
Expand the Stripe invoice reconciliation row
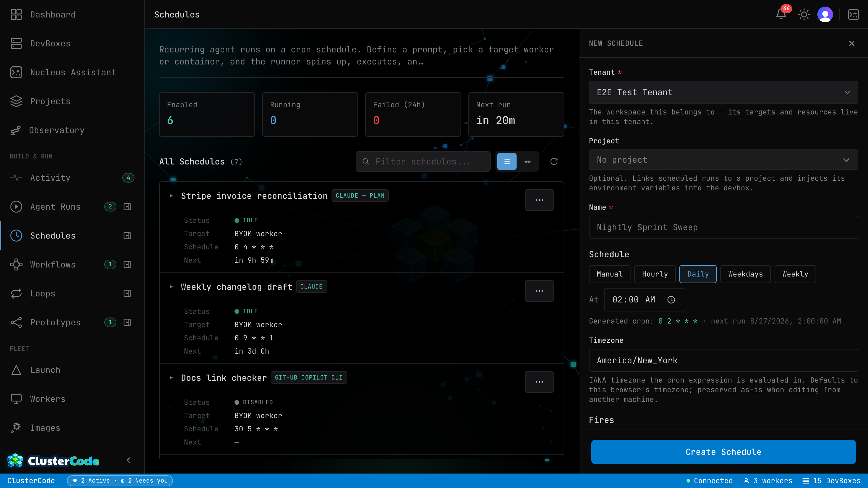pyautogui.click(x=171, y=196)
